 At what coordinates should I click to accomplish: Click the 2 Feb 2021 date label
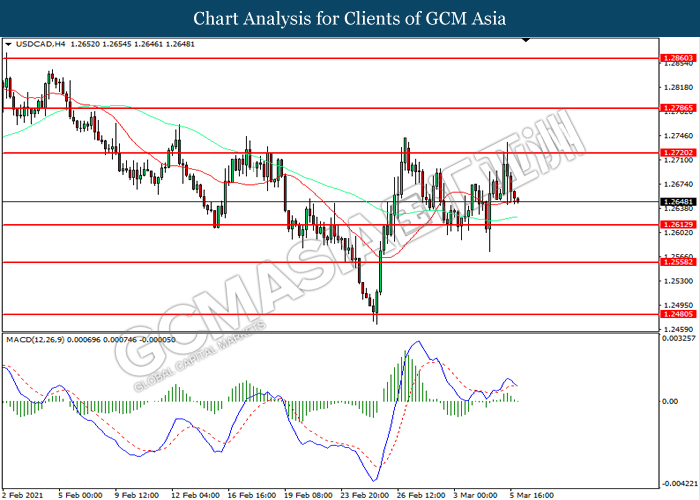22,495
